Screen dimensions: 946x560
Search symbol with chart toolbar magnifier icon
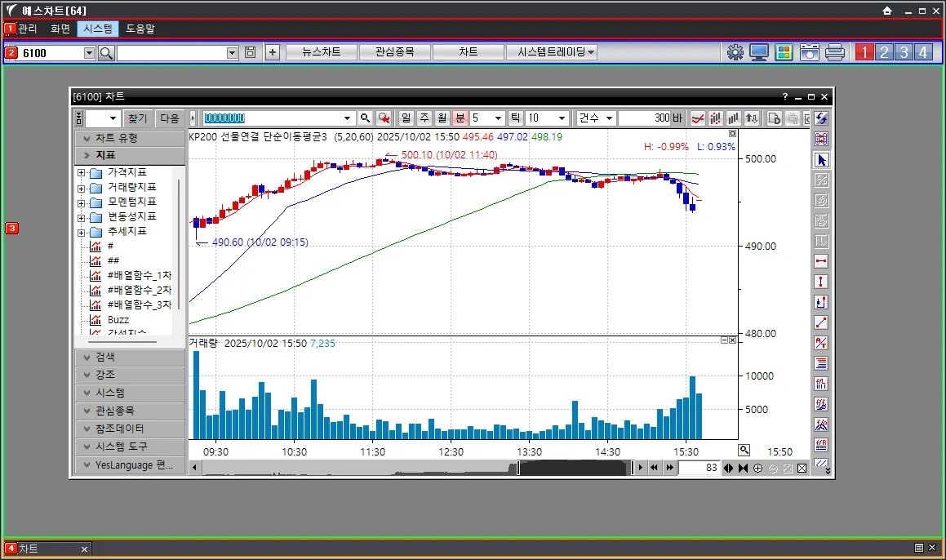tap(365, 118)
